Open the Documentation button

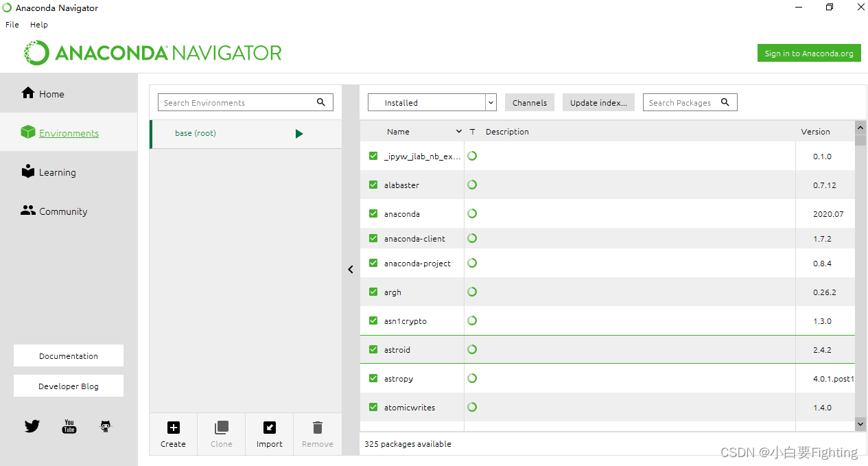pyautogui.click(x=69, y=356)
